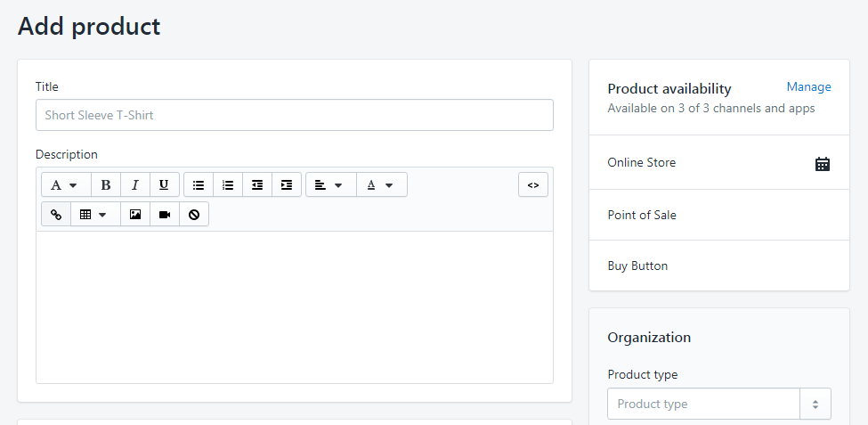
Task: Toggle bold formatting
Action: point(106,184)
